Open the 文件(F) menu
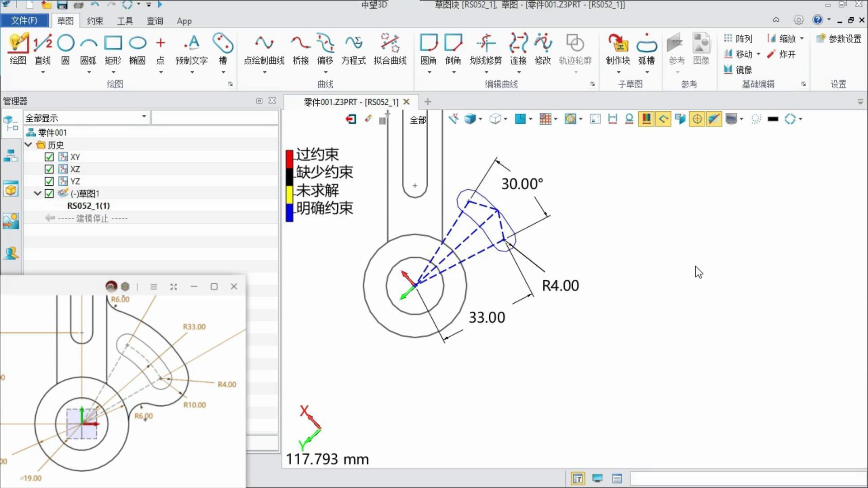868x488 pixels. pos(24,21)
